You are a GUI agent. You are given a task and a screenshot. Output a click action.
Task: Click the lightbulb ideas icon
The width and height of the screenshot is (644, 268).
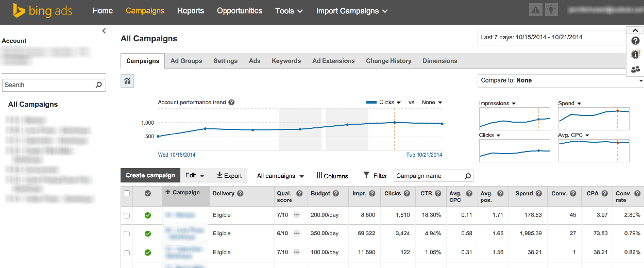(551, 9)
